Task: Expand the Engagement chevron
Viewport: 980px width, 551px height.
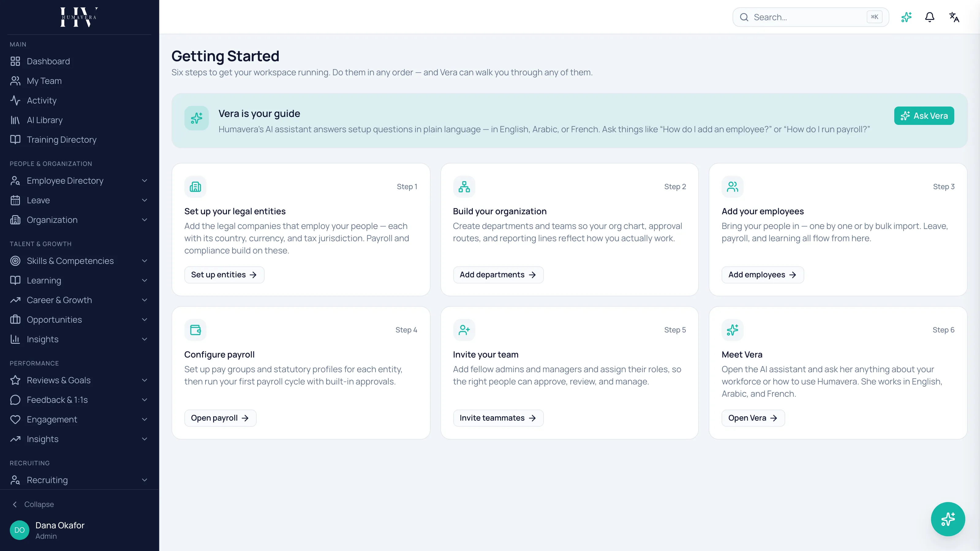Action: point(145,419)
